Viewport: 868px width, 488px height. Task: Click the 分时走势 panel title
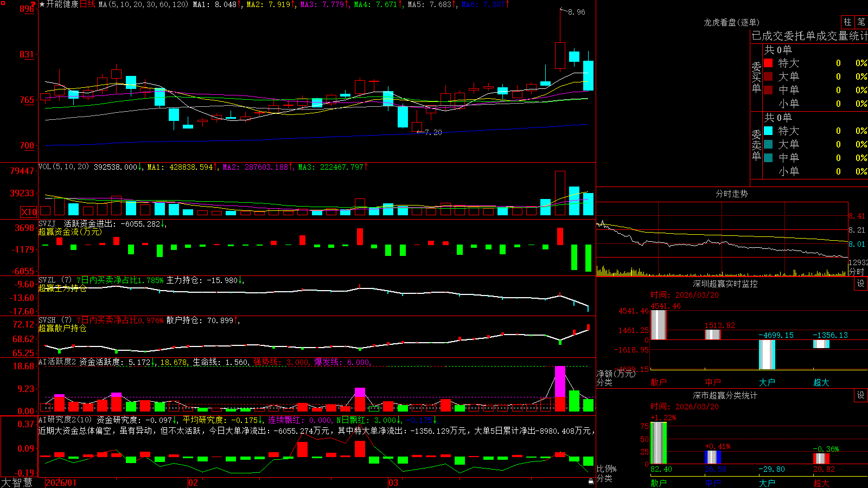732,194
